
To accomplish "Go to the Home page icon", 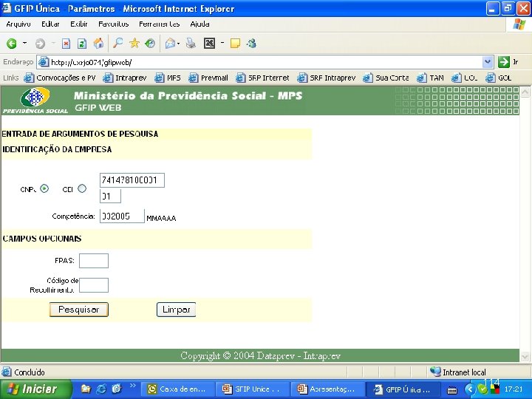I will click(98, 43).
